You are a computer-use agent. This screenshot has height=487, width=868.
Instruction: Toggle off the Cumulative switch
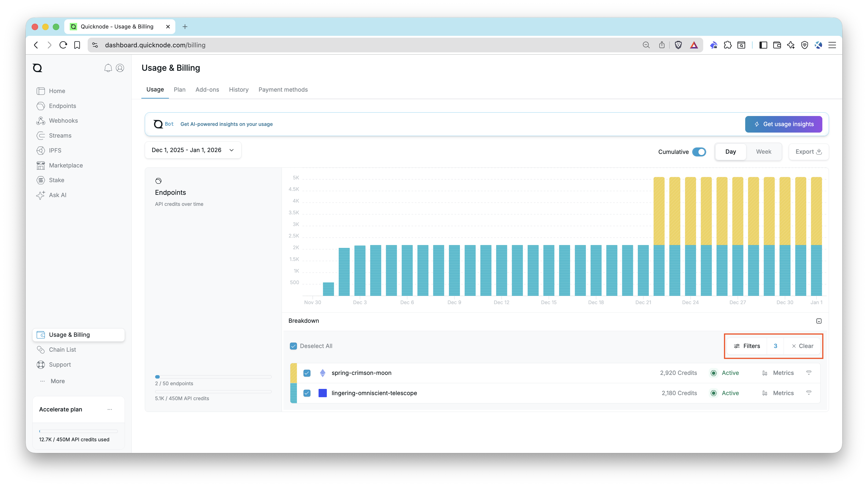tap(700, 152)
